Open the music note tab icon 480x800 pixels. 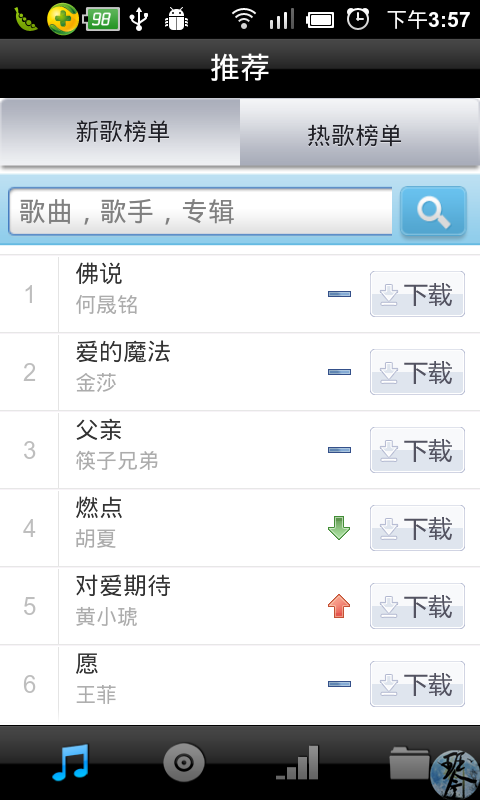pos(71,762)
